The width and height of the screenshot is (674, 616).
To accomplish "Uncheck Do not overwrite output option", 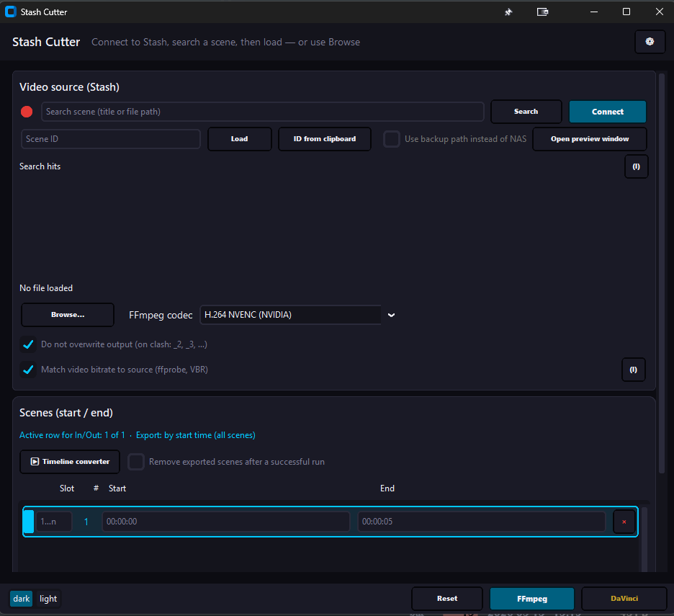I will point(28,344).
